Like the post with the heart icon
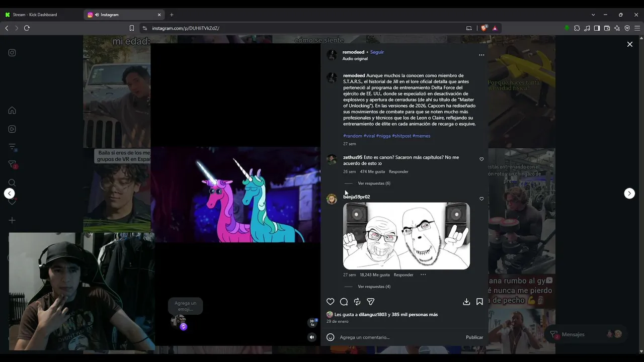 pyautogui.click(x=331, y=302)
